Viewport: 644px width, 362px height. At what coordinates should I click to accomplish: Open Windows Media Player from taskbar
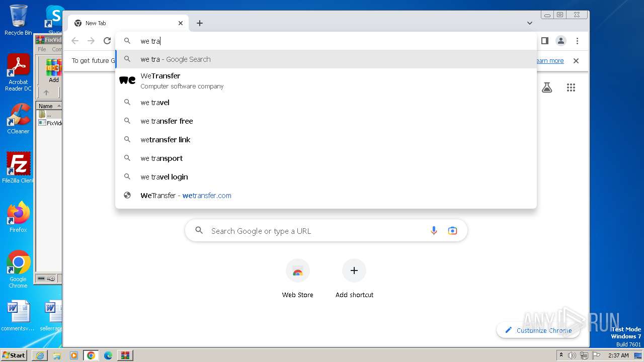click(74, 355)
